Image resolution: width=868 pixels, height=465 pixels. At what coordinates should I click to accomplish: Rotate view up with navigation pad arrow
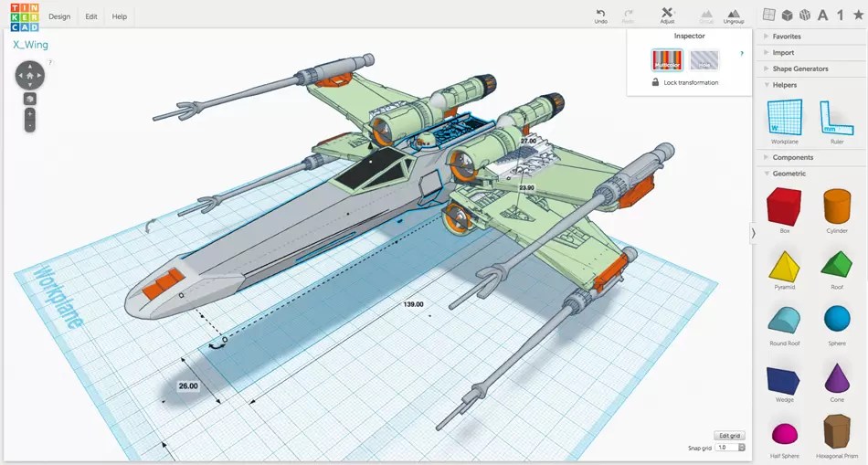tap(30, 66)
